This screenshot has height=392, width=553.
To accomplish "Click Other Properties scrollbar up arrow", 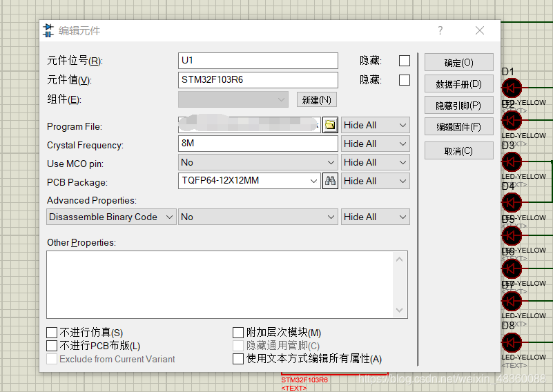I will 399,259.
